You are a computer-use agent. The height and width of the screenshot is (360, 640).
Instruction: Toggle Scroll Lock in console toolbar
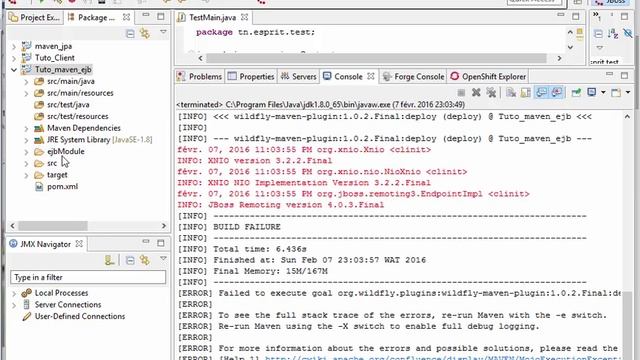[526, 93]
